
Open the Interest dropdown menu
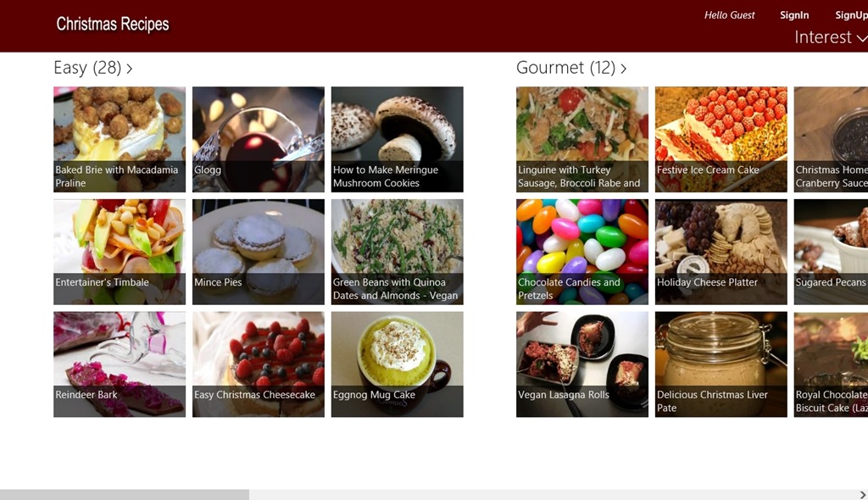[x=831, y=37]
